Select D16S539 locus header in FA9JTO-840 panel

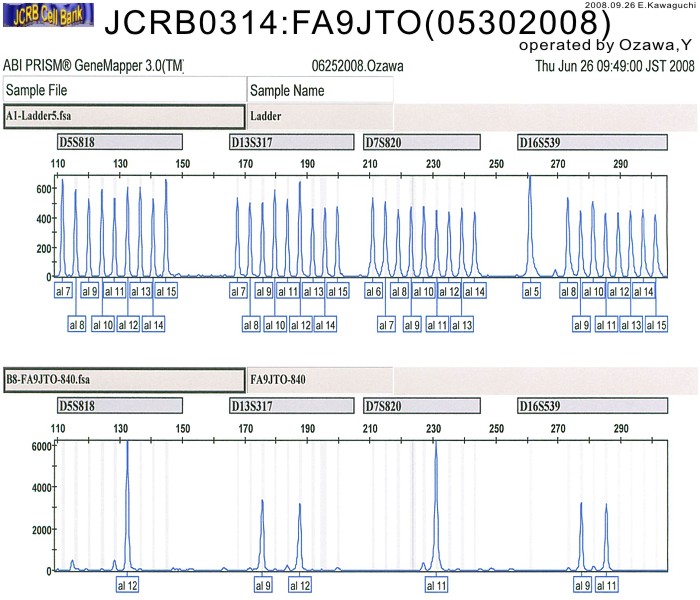(591, 406)
